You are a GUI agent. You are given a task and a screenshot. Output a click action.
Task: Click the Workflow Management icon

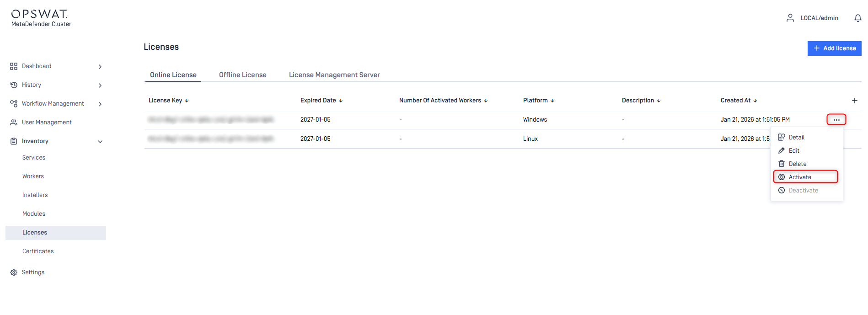14,104
